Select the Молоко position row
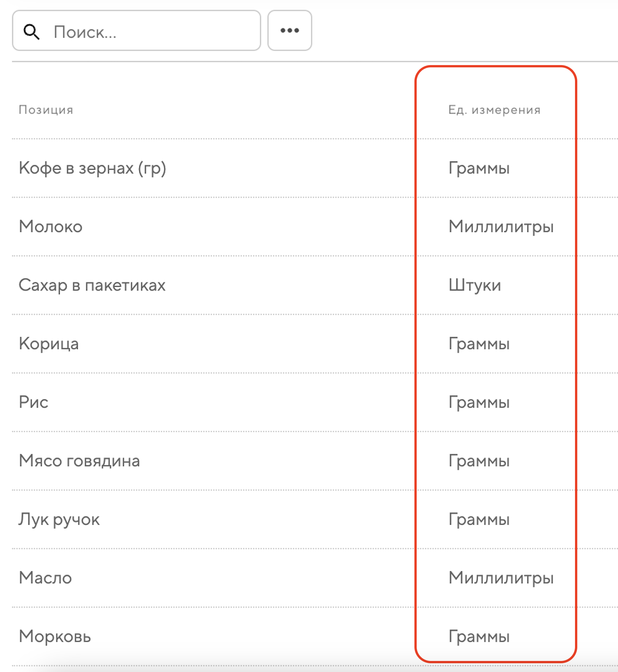This screenshot has width=618, height=672. (x=51, y=227)
